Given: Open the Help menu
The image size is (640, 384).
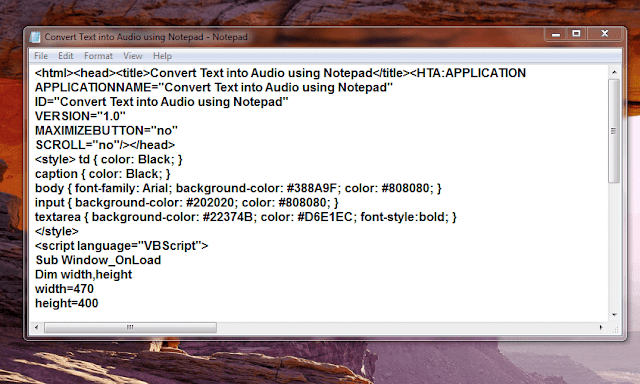Looking at the screenshot, I should point(162,56).
